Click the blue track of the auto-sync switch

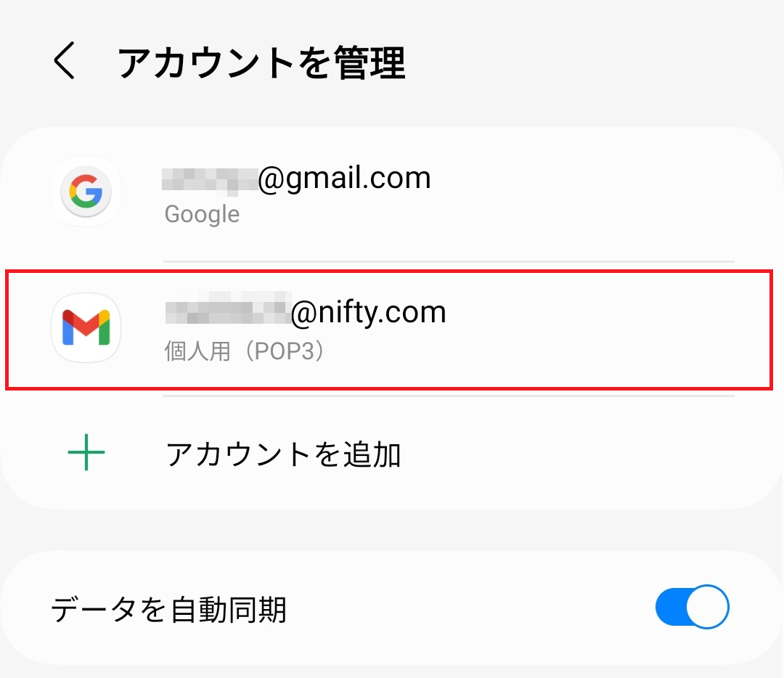[670, 608]
